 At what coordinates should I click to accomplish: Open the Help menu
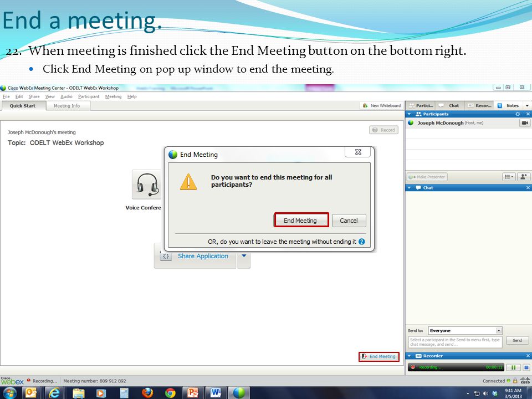(132, 96)
